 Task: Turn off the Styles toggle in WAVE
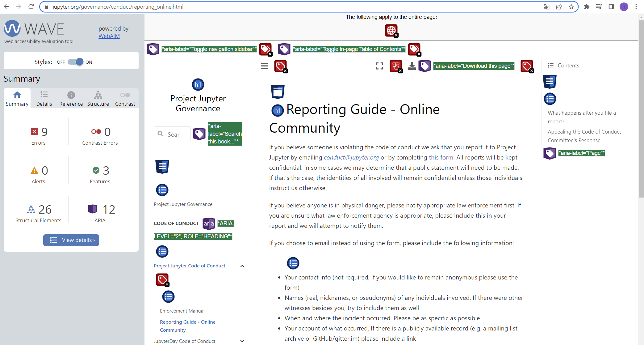tap(74, 62)
